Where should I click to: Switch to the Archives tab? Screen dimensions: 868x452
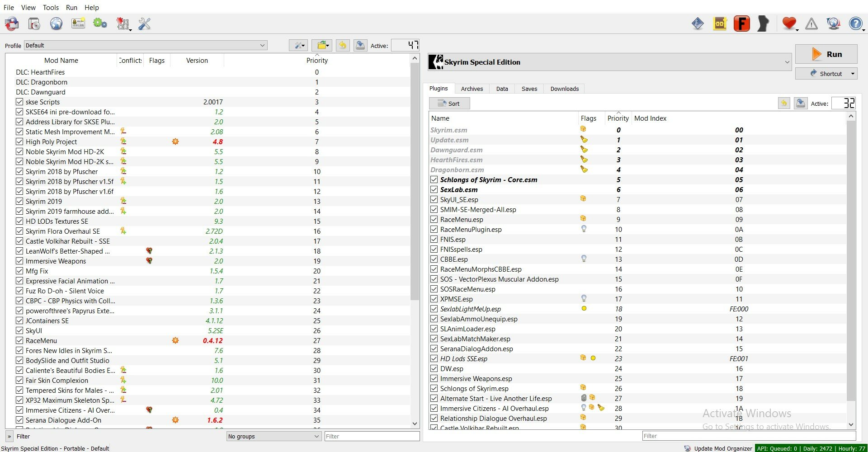472,89
